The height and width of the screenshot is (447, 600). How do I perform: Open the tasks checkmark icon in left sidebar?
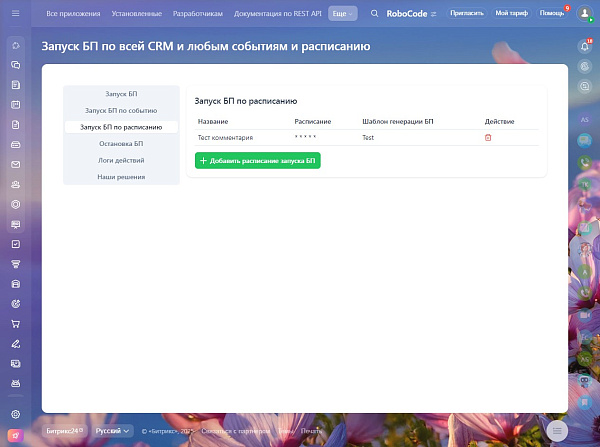[16, 244]
